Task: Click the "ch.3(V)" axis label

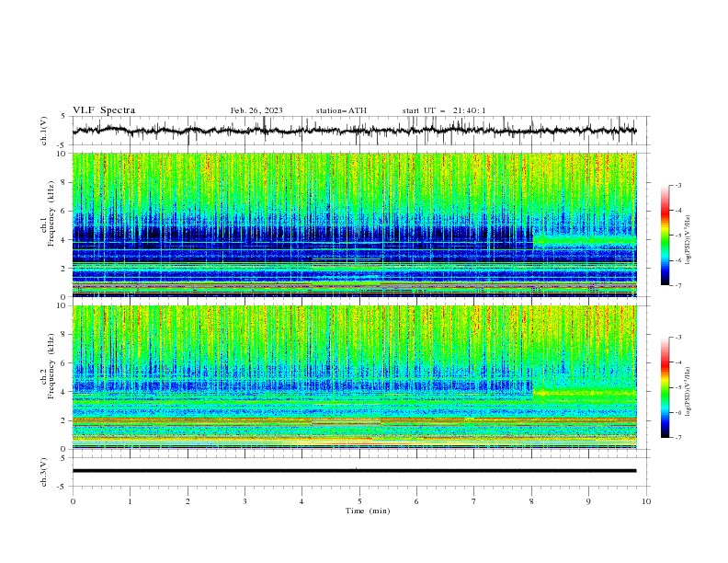Action: point(44,472)
